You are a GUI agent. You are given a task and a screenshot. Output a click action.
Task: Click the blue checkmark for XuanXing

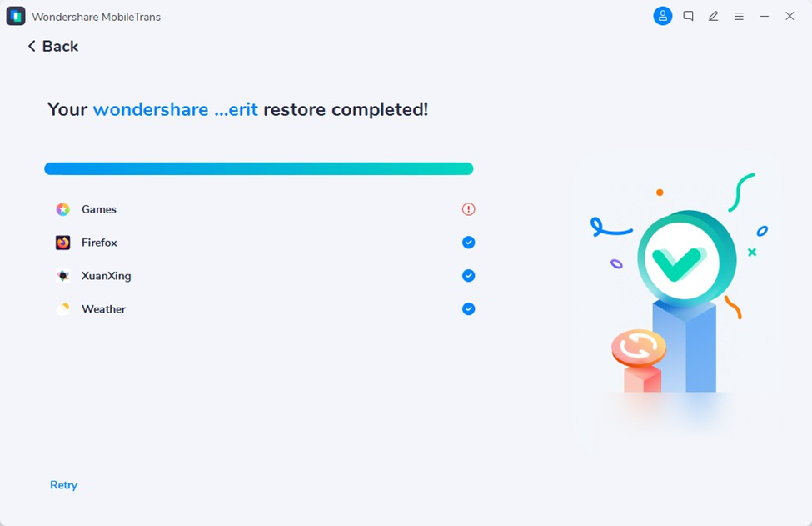click(469, 276)
